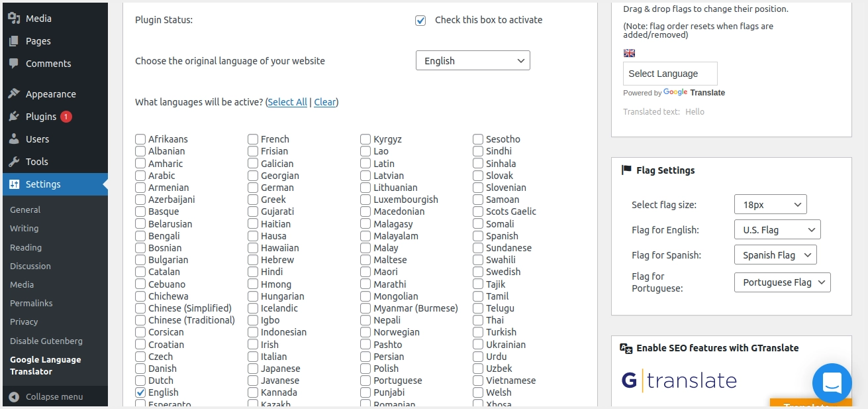Click the Google Translate powered-by link
868x409 pixels.
click(x=694, y=93)
